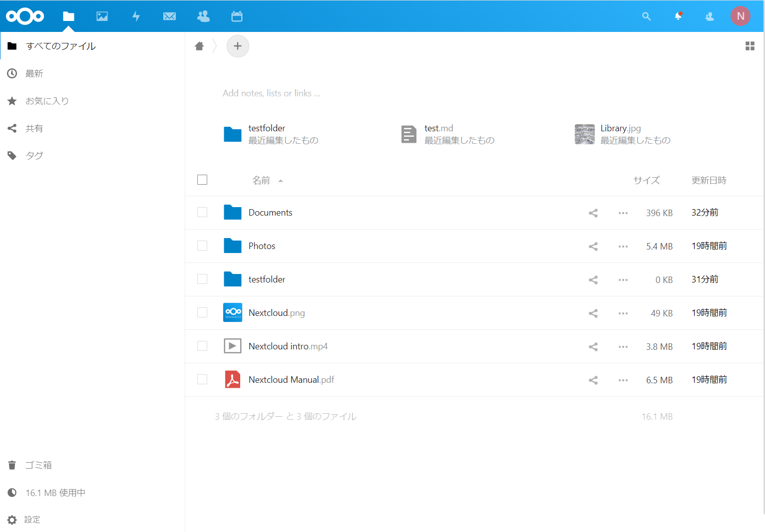Check the Nextcloud.png checkbox
This screenshot has height=532, width=765.
click(x=202, y=312)
